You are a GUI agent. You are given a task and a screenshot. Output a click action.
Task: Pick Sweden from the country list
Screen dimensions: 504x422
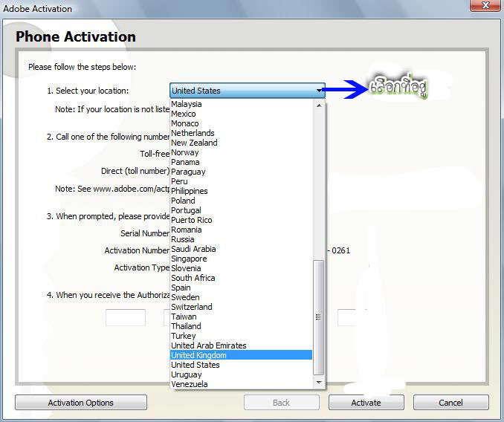tap(242, 297)
